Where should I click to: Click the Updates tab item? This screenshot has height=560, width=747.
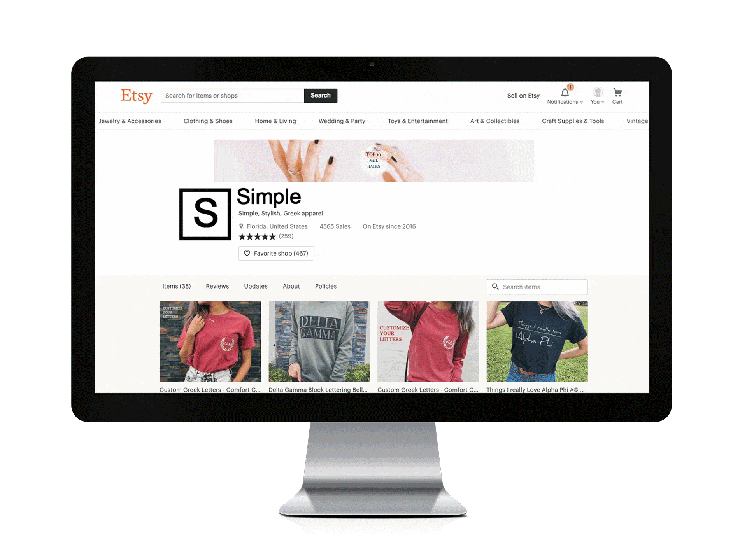point(256,286)
